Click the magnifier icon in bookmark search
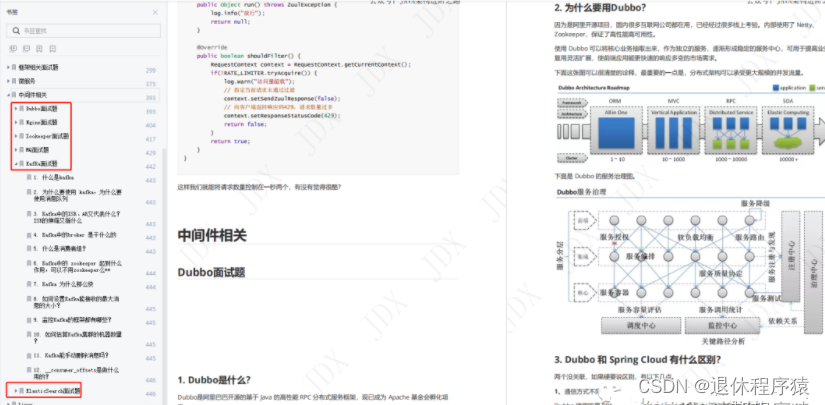This screenshot has height=405, width=825. tap(16, 31)
